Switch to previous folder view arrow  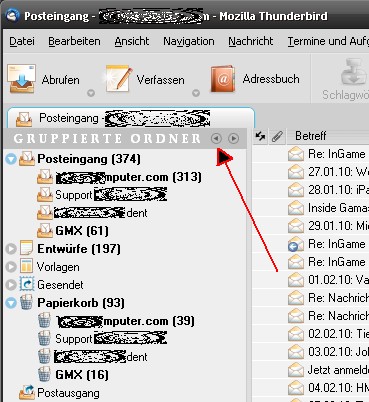[216, 138]
